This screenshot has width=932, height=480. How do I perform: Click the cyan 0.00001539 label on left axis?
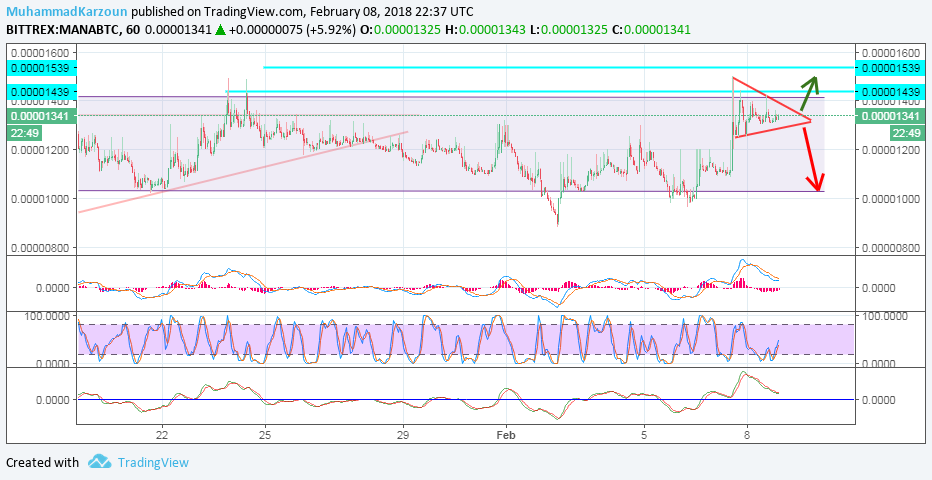pyautogui.click(x=42, y=68)
